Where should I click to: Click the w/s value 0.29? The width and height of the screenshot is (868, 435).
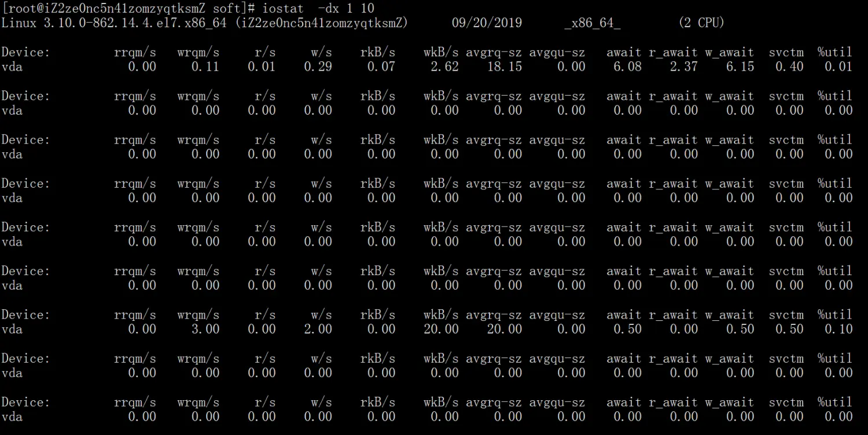(318, 67)
